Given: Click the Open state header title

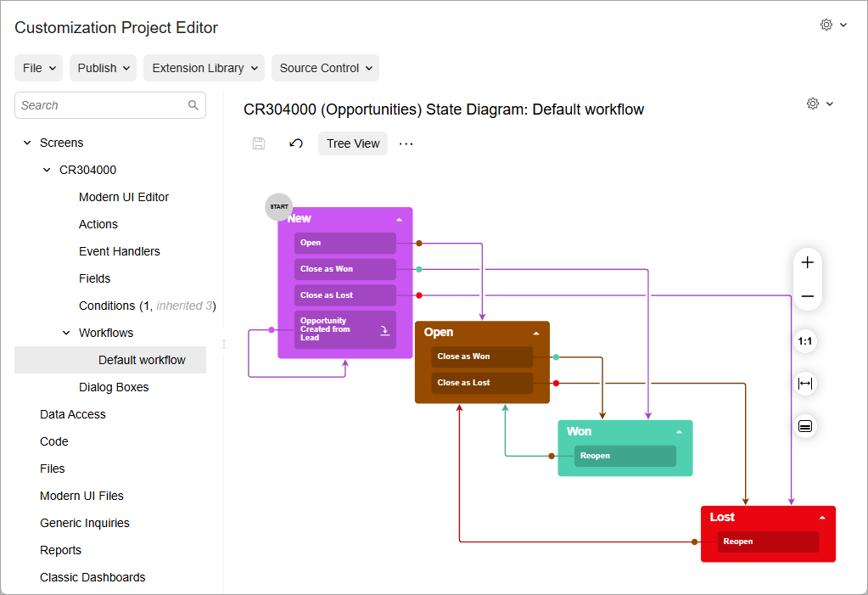Looking at the screenshot, I should click(x=439, y=332).
